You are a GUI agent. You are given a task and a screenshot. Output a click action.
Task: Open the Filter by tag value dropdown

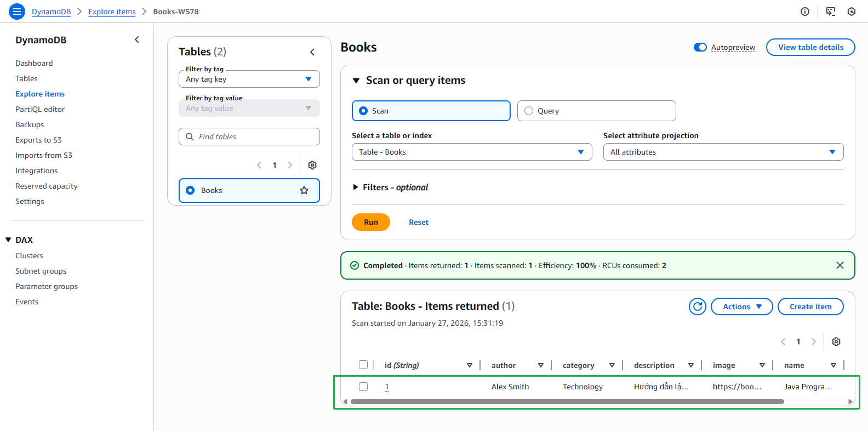tap(249, 108)
